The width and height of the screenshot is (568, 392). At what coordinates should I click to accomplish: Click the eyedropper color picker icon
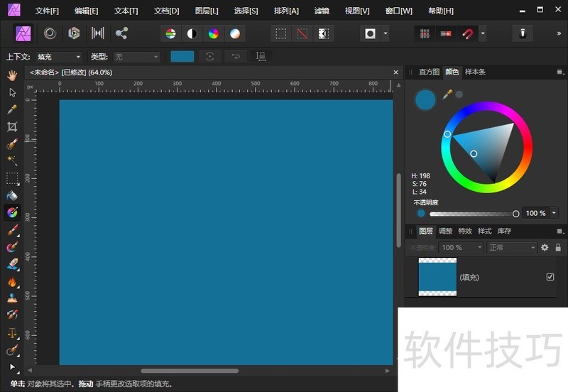[x=447, y=94]
